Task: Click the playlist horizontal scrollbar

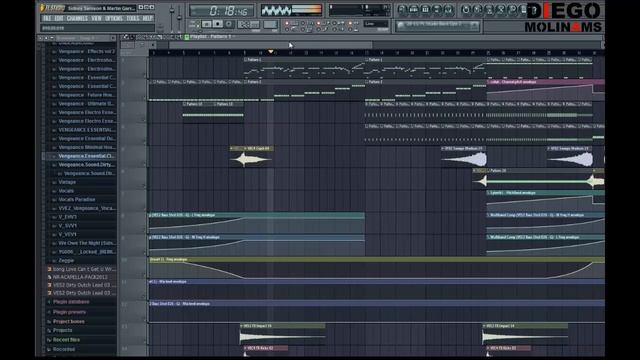Action: pyautogui.click(x=270, y=45)
